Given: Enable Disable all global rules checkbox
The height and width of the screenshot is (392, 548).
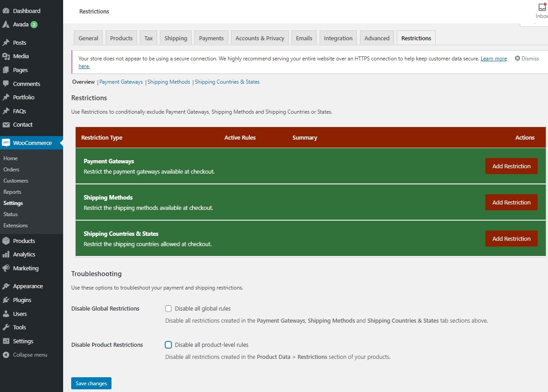Looking at the screenshot, I should 168,308.
